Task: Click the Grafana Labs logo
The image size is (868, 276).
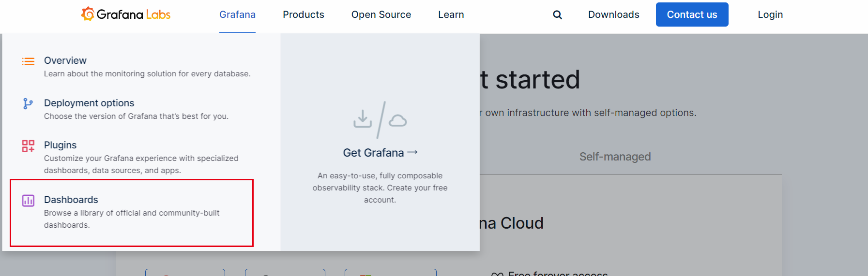Action: (126, 14)
